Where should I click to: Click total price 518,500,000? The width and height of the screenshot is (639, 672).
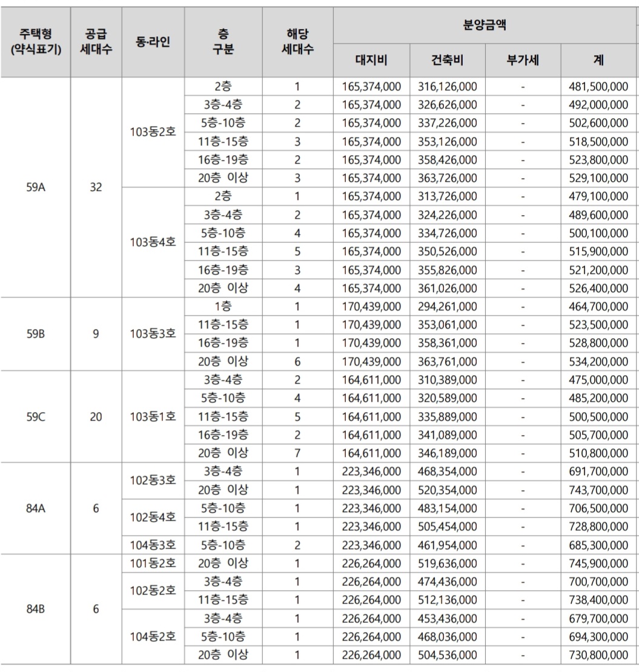click(x=599, y=141)
